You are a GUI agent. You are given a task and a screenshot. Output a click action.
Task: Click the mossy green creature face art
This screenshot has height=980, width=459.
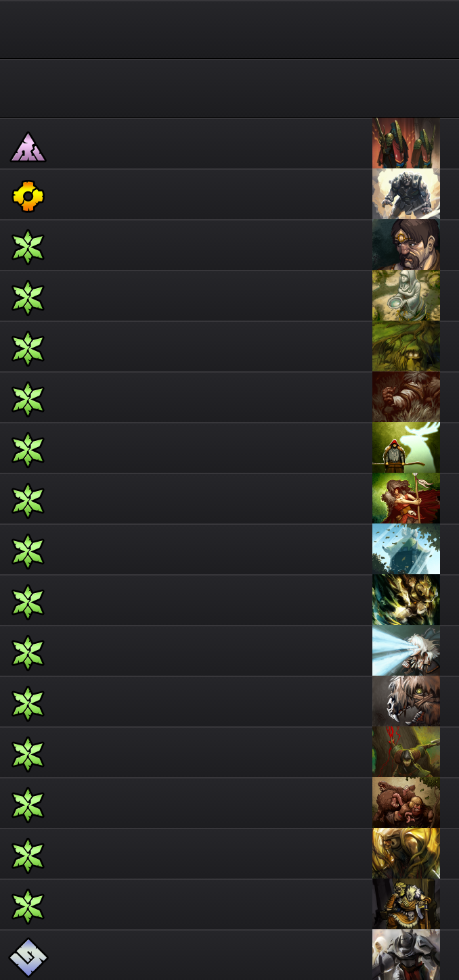click(406, 346)
